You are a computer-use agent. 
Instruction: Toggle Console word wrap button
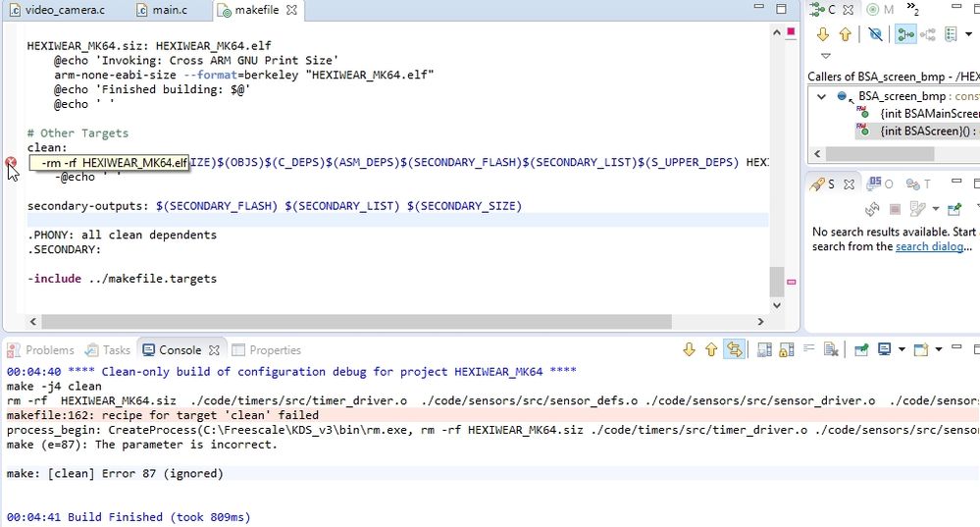(735, 349)
